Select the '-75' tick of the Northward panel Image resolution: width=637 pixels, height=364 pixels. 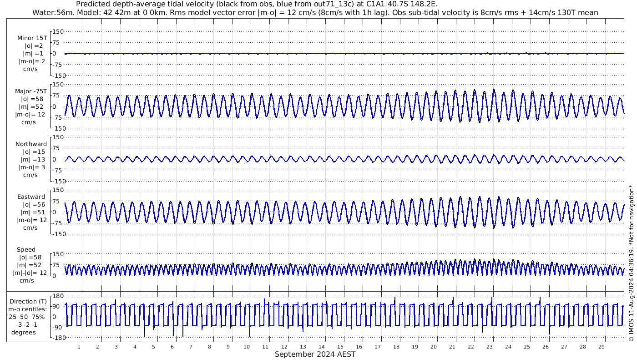click(58, 170)
